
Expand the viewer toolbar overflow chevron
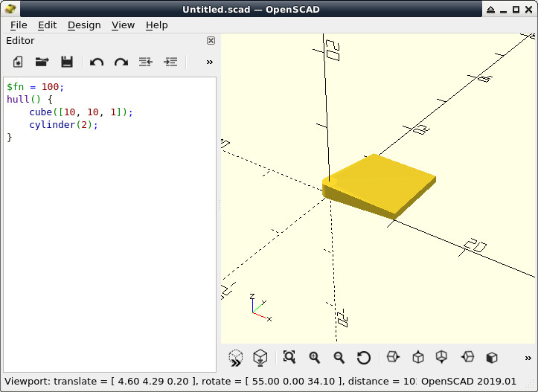528,358
